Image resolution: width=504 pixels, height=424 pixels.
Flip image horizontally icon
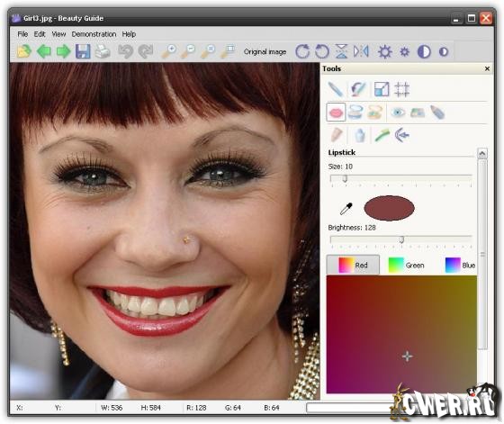coord(361,51)
